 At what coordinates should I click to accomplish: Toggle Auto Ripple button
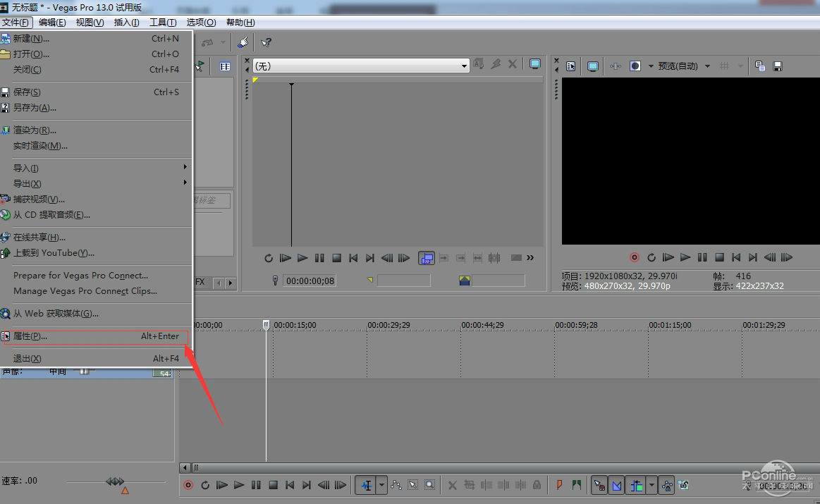636,485
